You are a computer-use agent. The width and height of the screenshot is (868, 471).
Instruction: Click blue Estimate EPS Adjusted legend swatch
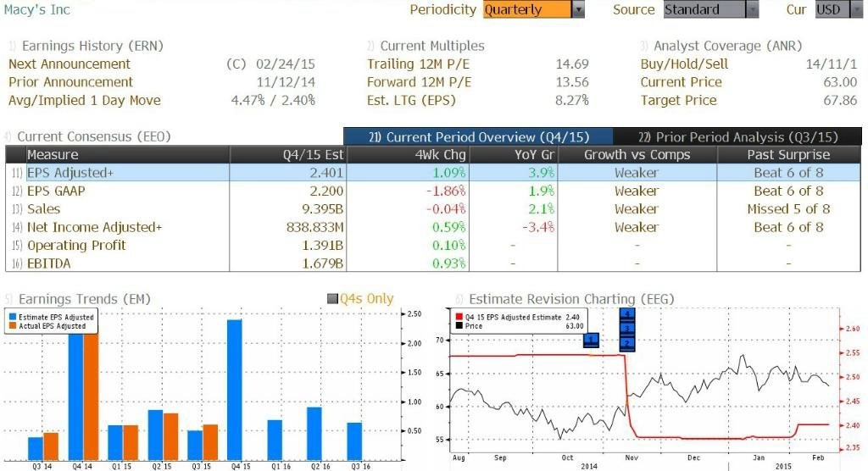tap(13, 317)
